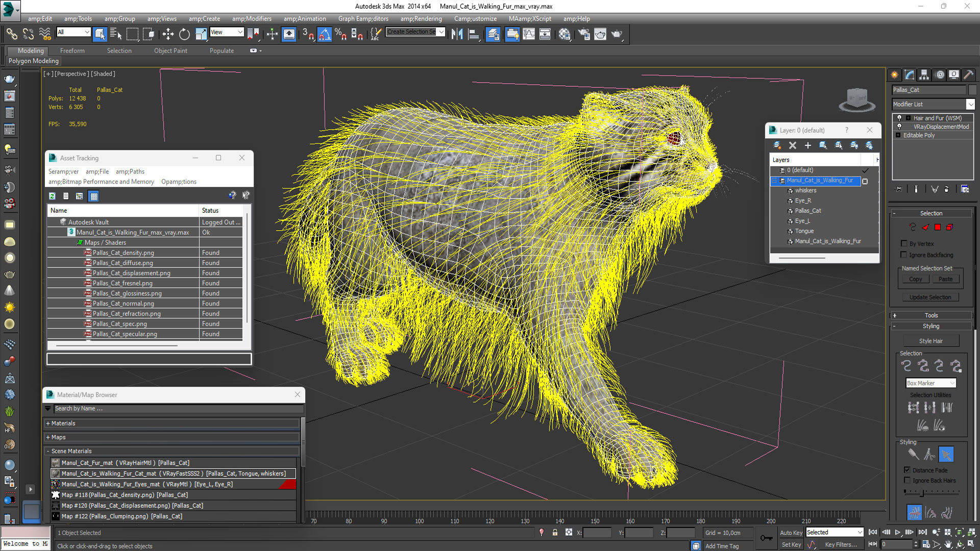Image resolution: width=980 pixels, height=551 pixels.
Task: Click the Update Selection button
Action: click(x=930, y=297)
